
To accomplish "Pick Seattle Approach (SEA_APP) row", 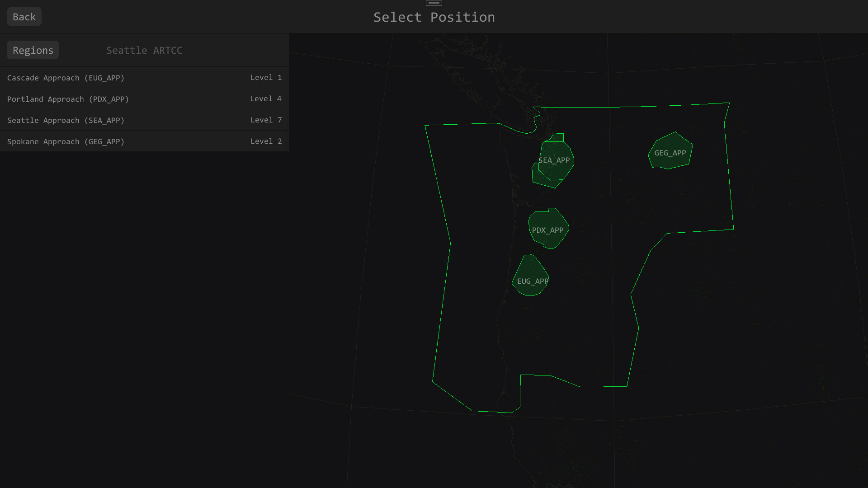I will 66,120.
